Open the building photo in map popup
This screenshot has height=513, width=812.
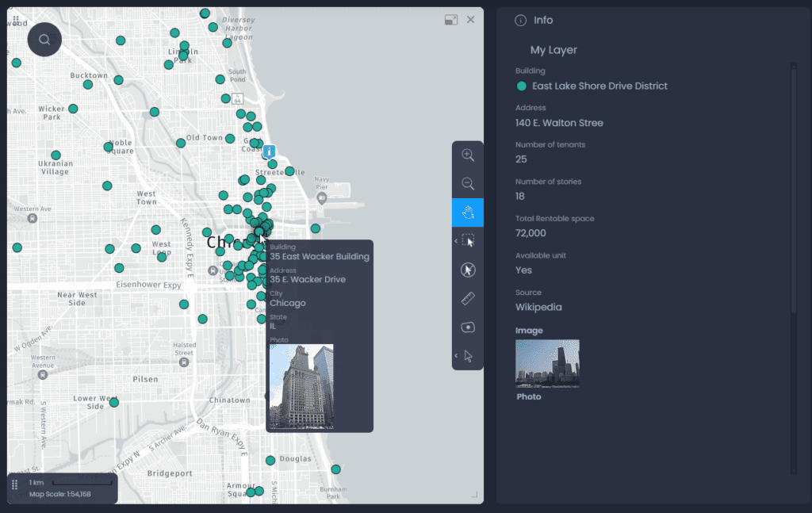(x=301, y=386)
